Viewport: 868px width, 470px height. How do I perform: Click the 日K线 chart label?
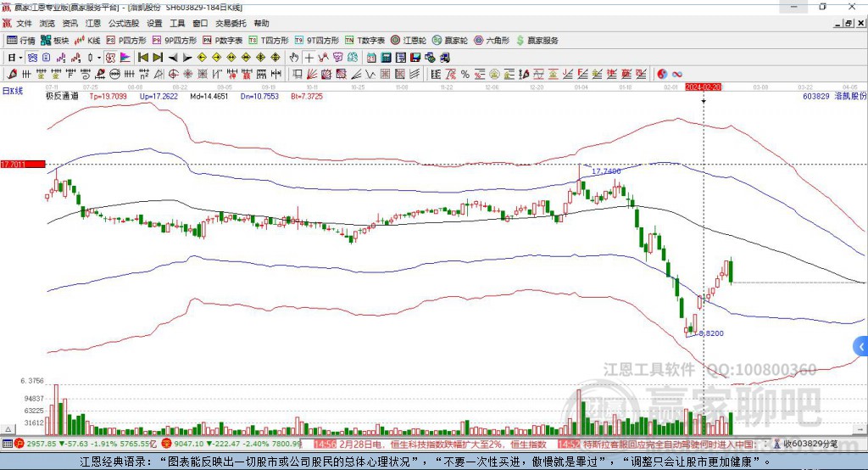tap(13, 91)
